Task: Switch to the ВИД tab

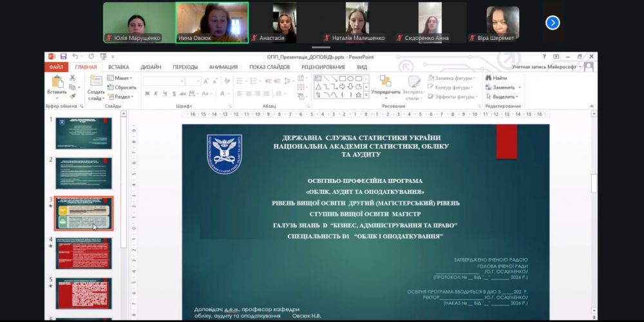Action: click(362, 67)
